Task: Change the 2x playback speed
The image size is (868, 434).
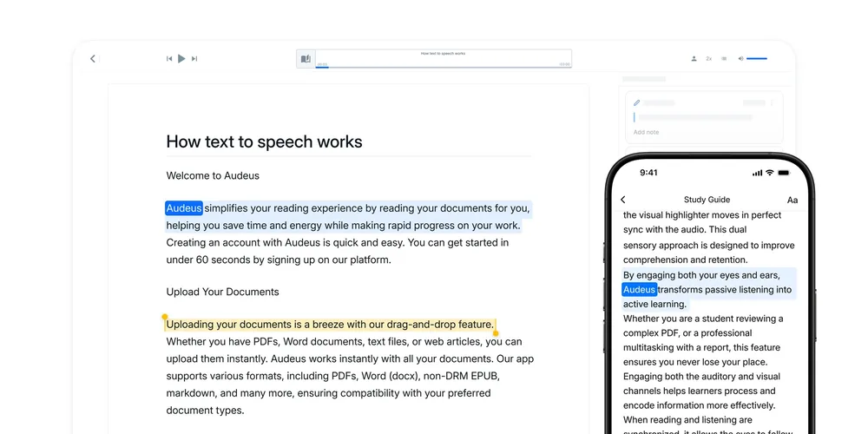Action: [708, 59]
